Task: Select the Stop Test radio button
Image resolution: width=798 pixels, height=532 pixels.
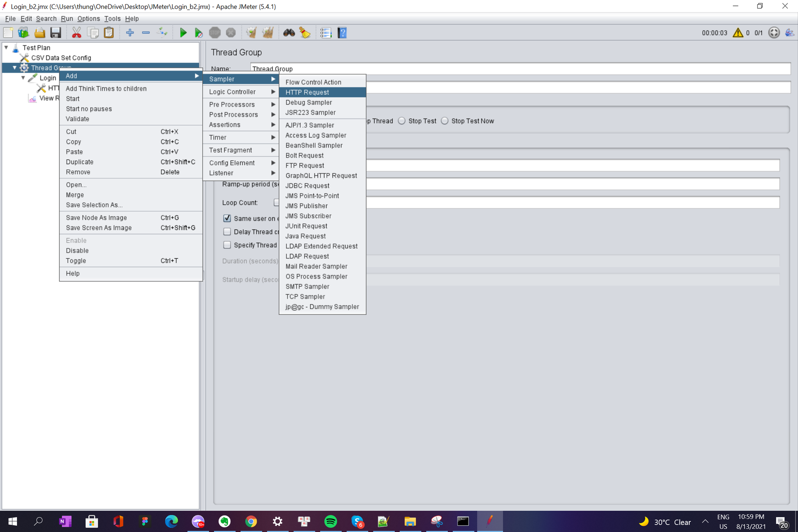Action: [401, 121]
